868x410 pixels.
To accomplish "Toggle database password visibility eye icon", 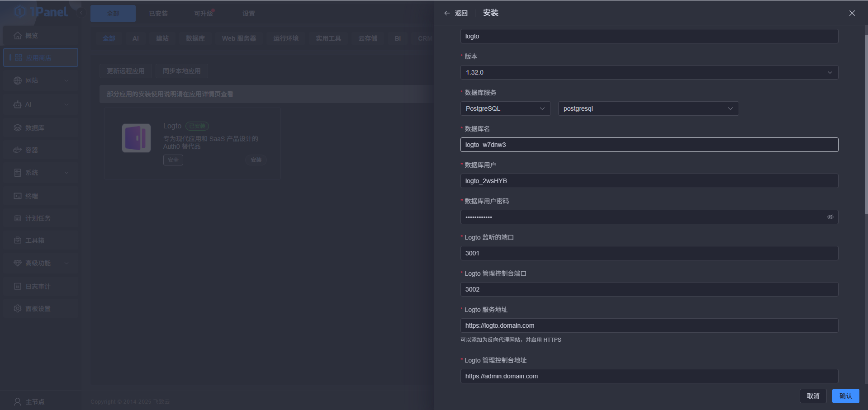I will (x=830, y=217).
